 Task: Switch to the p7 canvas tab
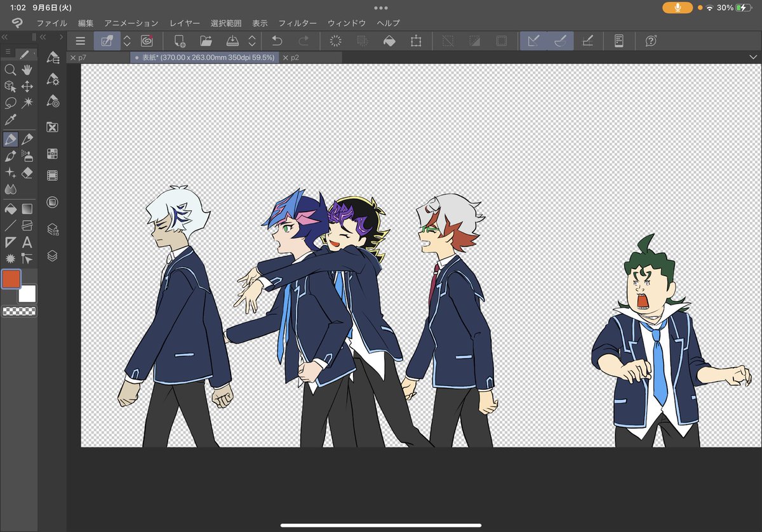[98, 57]
